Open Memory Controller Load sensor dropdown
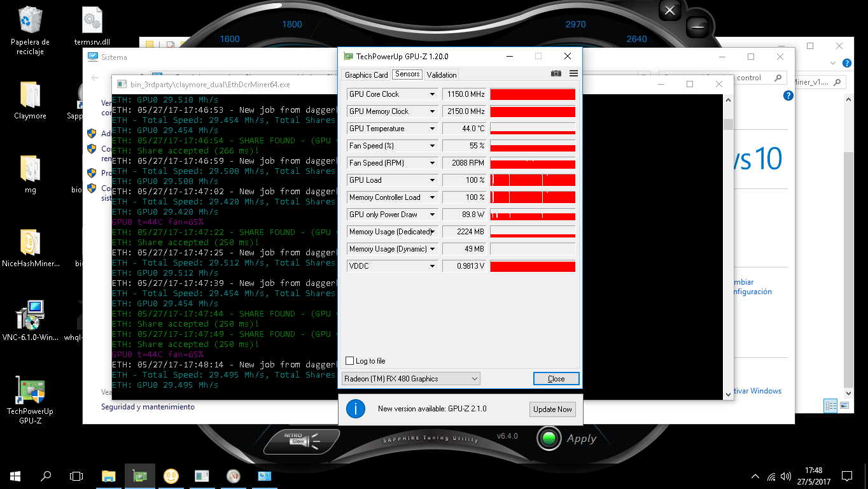Image resolution: width=868 pixels, height=489 pixels. click(x=432, y=197)
